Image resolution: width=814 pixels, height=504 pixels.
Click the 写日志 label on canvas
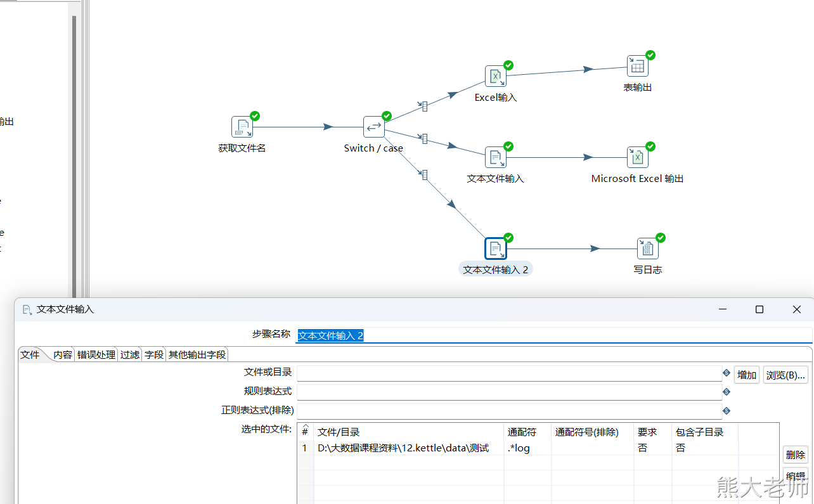[x=648, y=269]
